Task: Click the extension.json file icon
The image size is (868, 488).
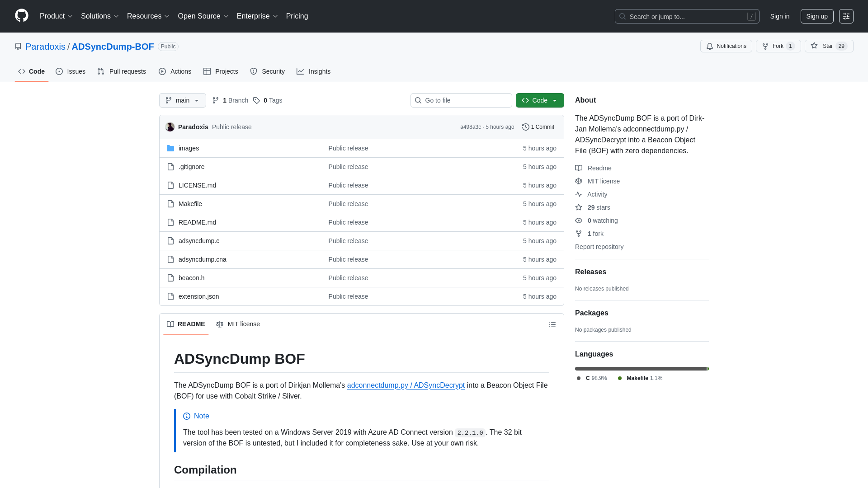Action: tap(170, 296)
